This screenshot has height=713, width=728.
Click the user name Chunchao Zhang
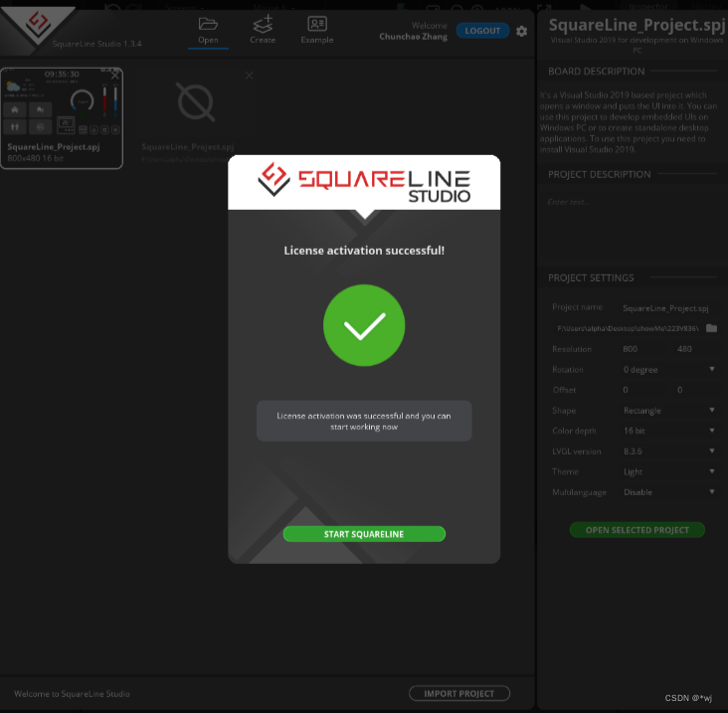coord(413,36)
